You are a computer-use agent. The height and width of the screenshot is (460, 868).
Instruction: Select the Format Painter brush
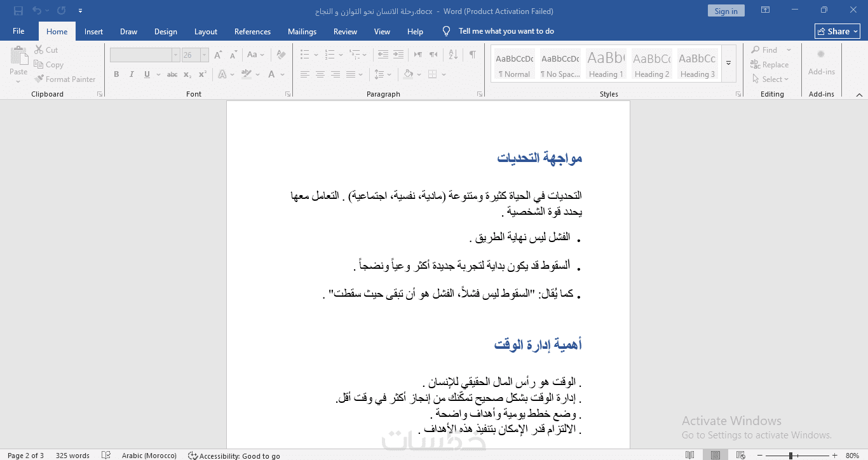pyautogui.click(x=39, y=79)
